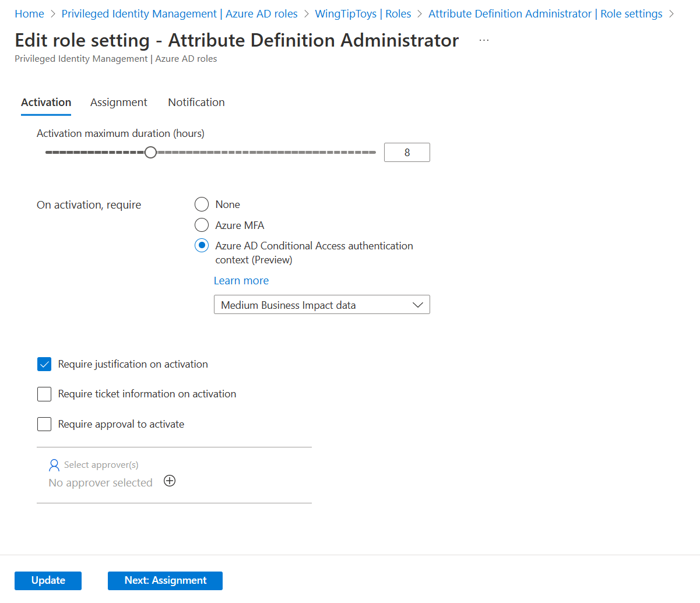Click the activation duration hours input box

(x=407, y=153)
